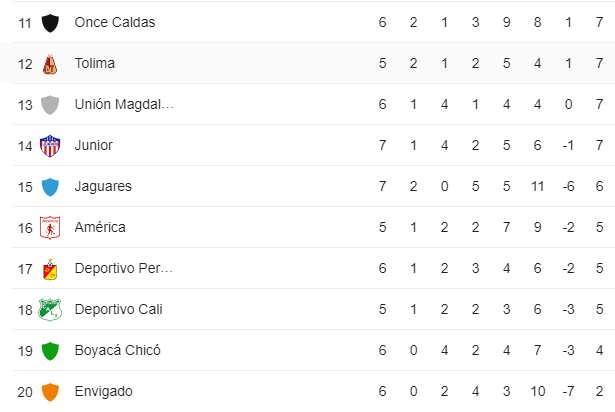Open the Junior team link

pos(94,145)
